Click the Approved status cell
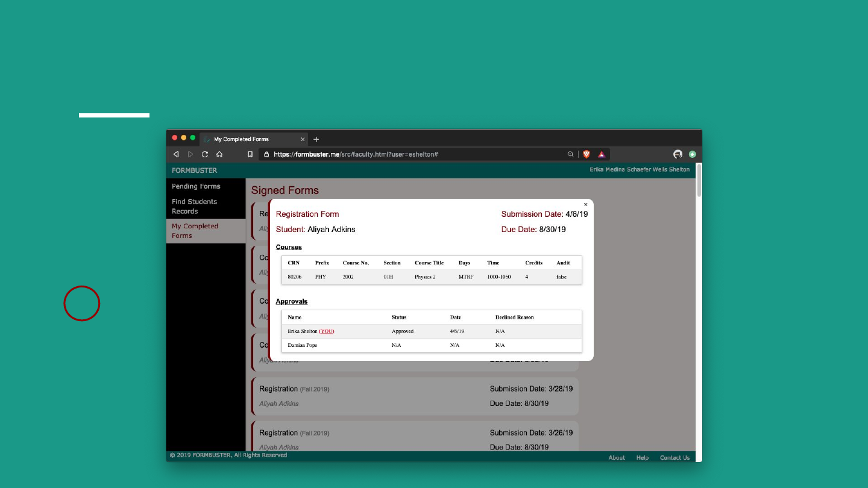The image size is (868, 488). click(x=403, y=331)
